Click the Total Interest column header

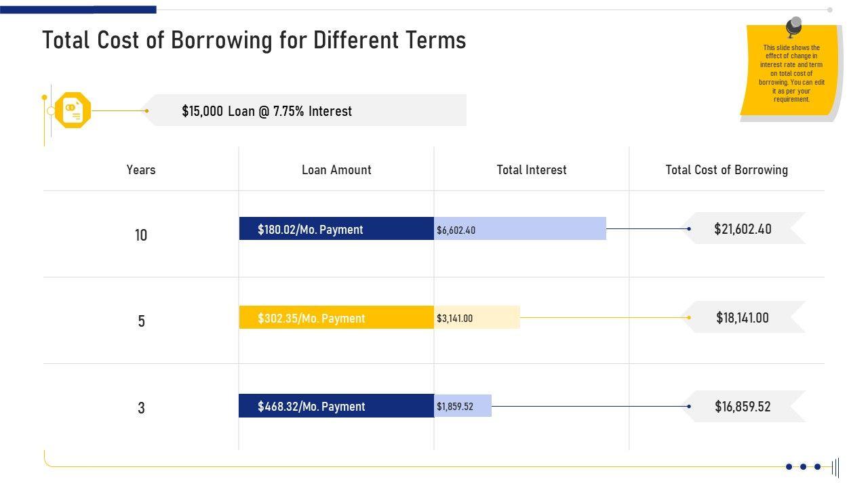click(x=532, y=169)
